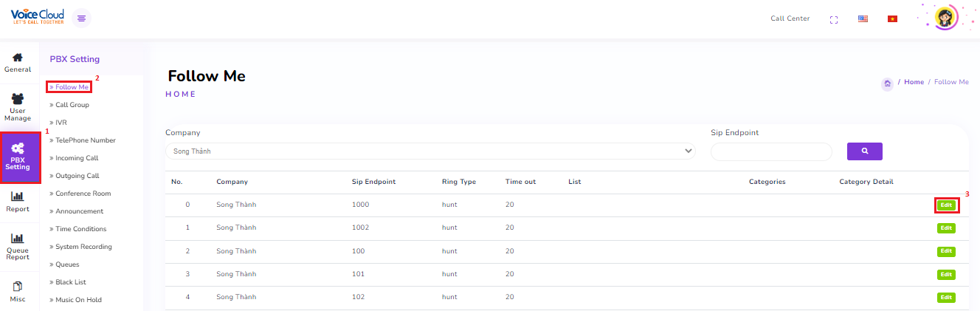Edit the row for Sip Endpoint 1000

click(946, 205)
